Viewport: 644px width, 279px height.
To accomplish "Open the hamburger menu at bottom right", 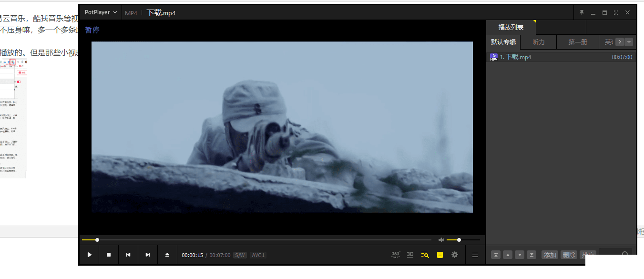I will (x=475, y=255).
